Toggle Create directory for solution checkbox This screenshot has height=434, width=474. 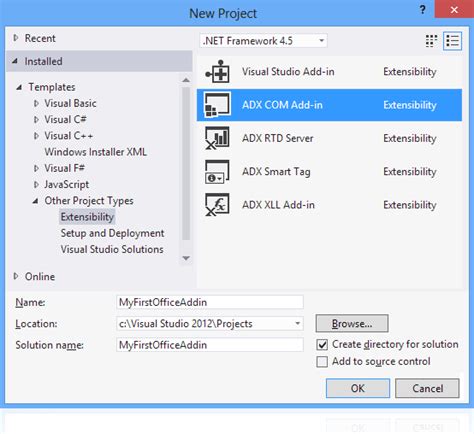click(322, 345)
